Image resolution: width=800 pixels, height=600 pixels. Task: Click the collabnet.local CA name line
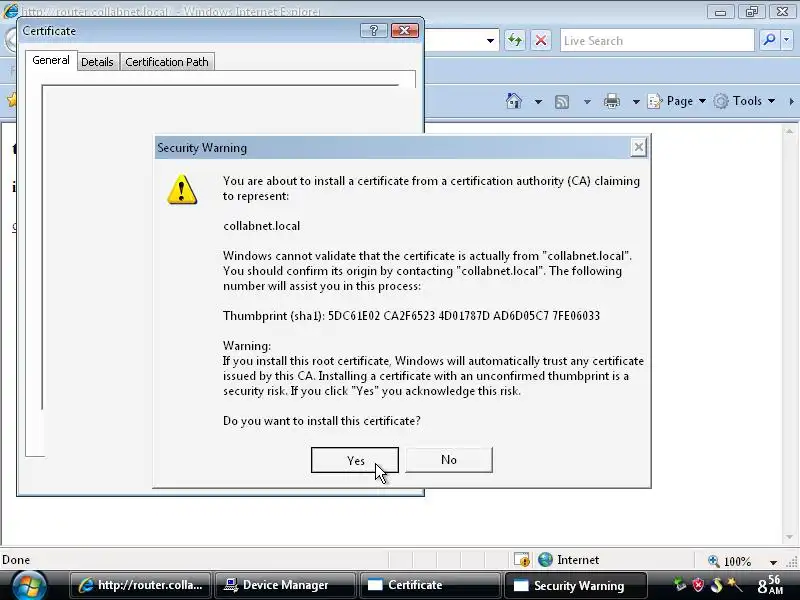pyautogui.click(x=261, y=226)
